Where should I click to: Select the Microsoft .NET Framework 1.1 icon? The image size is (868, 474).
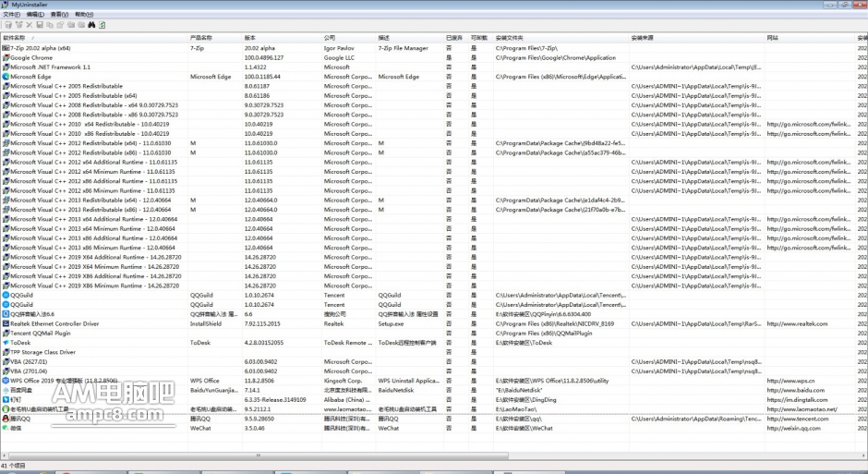(6, 67)
